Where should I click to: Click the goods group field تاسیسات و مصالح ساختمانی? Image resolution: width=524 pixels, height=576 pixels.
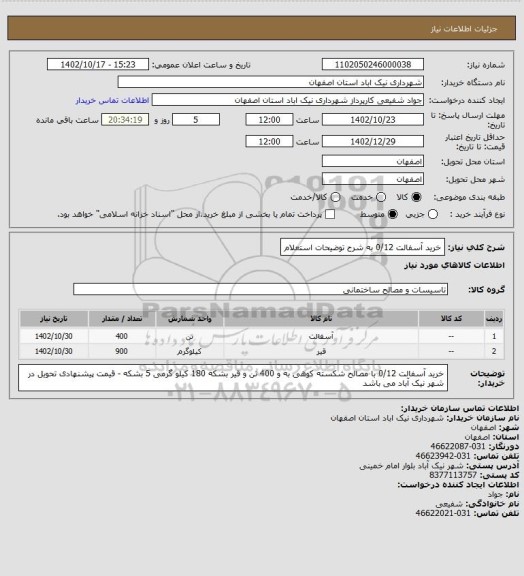(260, 289)
